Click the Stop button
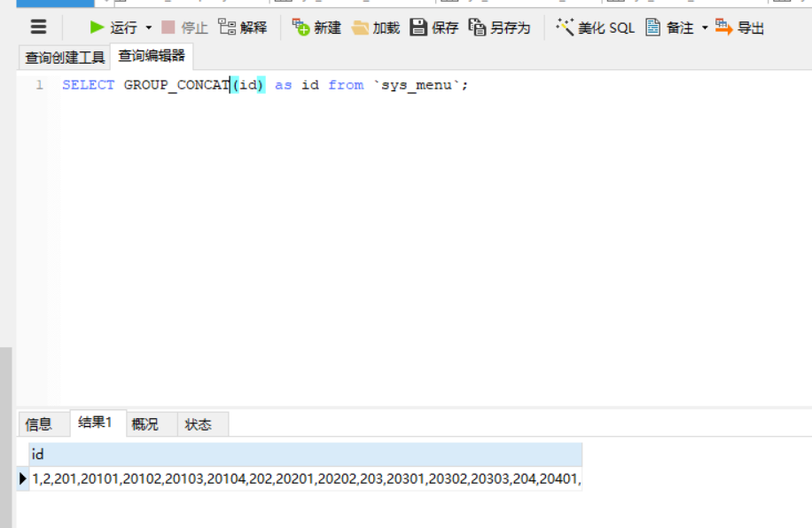This screenshot has width=812, height=528. coord(184,27)
